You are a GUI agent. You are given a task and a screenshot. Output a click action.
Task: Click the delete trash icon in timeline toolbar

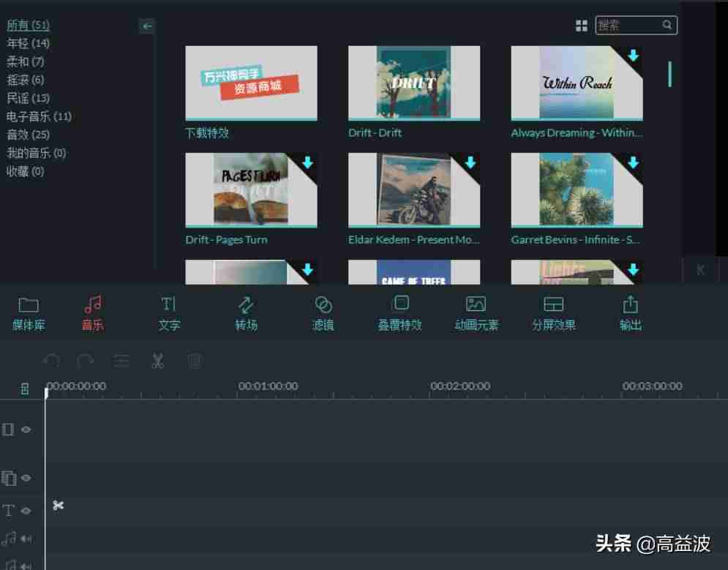point(195,360)
